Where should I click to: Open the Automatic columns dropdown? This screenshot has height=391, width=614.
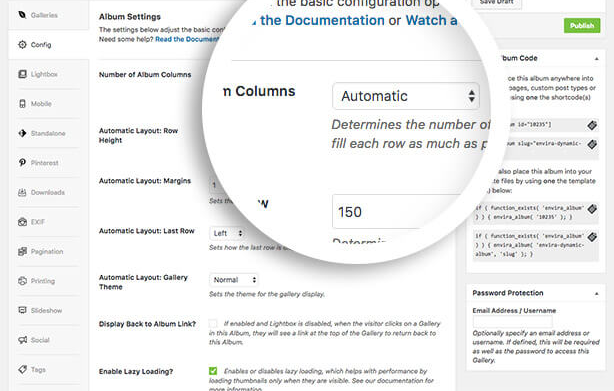(x=406, y=96)
